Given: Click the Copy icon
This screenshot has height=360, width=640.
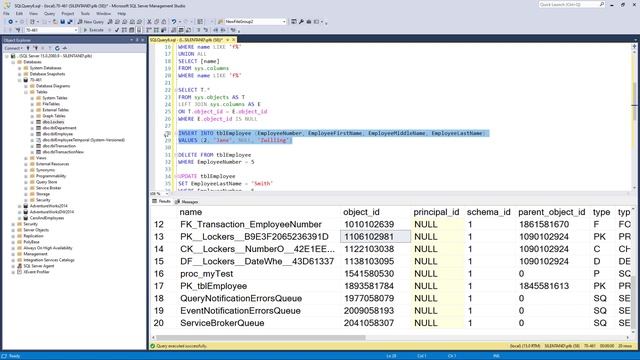Looking at the screenshot, I should coord(156,22).
